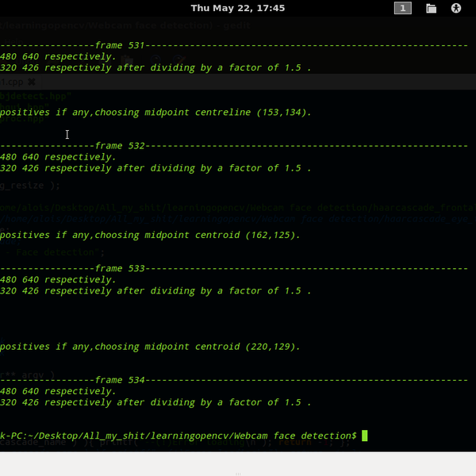Screen dimensions: 476x476
Task: Open the clock showing Thu May 22, 17:45
Action: 237,8
